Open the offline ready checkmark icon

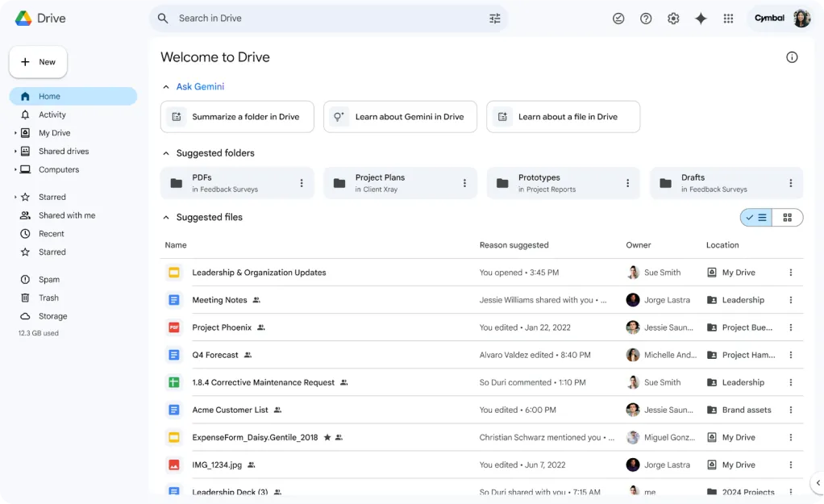[x=618, y=19]
